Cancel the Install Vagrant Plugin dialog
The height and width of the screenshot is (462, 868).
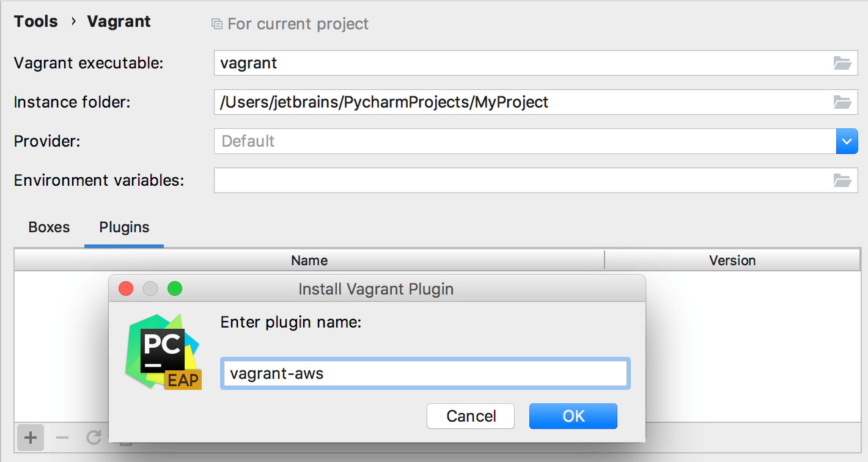470,416
